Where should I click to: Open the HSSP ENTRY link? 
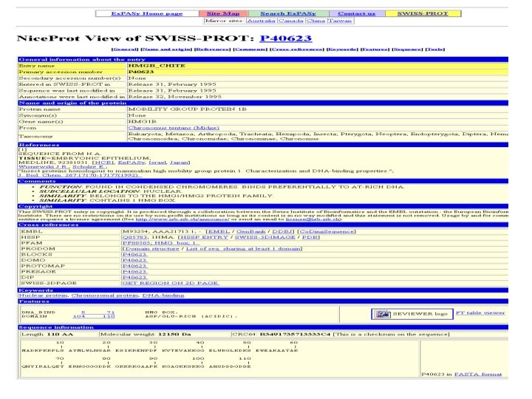coord(204,237)
